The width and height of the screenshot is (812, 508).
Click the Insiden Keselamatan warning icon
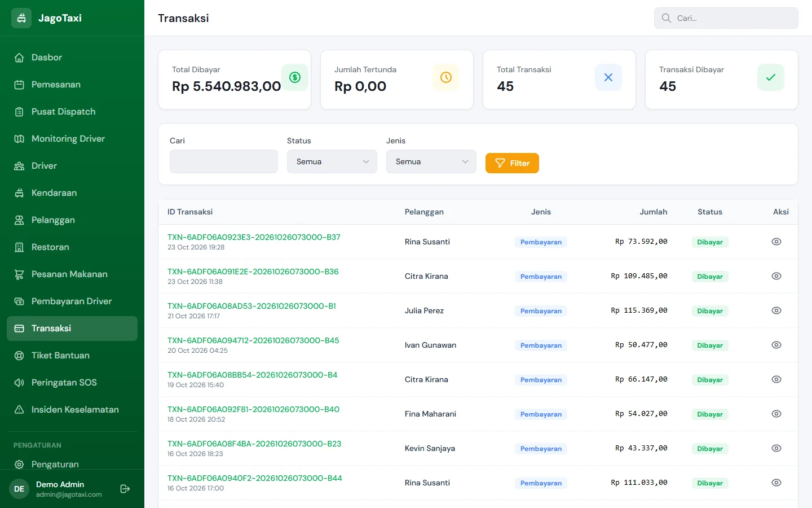pyautogui.click(x=19, y=410)
